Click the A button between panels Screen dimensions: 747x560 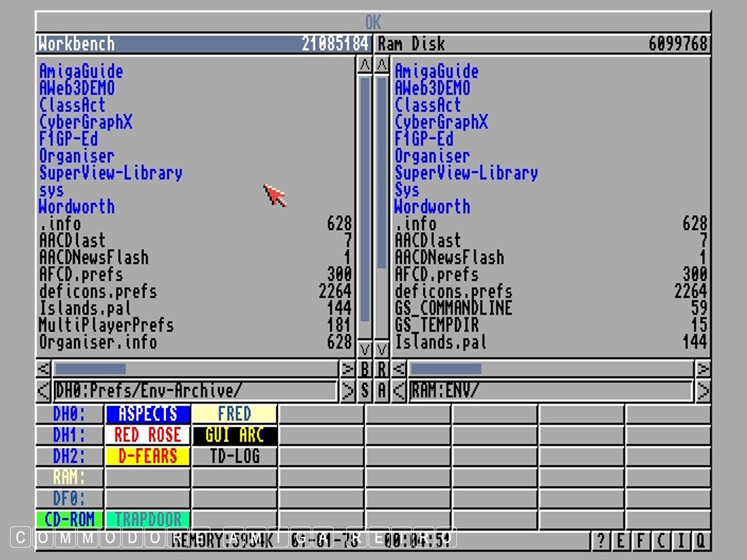tap(382, 391)
